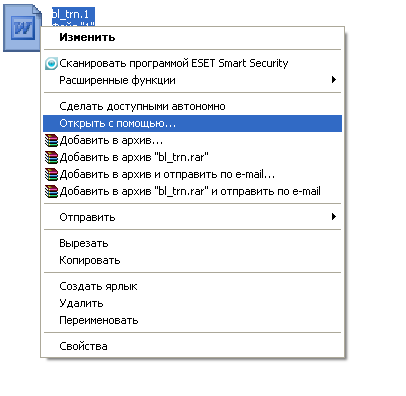The height and width of the screenshot is (396, 406).
Task: Choose 'Изменить' from the context menu
Action: pos(193,37)
